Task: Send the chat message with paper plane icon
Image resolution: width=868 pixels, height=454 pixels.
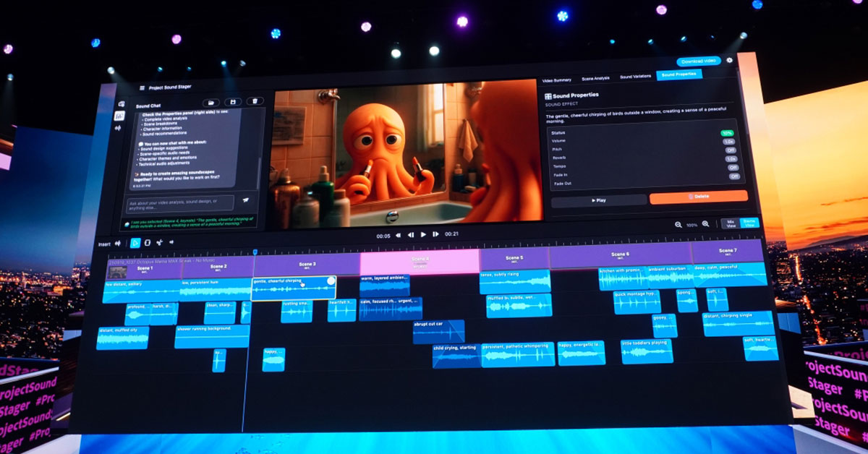Action: [x=246, y=200]
